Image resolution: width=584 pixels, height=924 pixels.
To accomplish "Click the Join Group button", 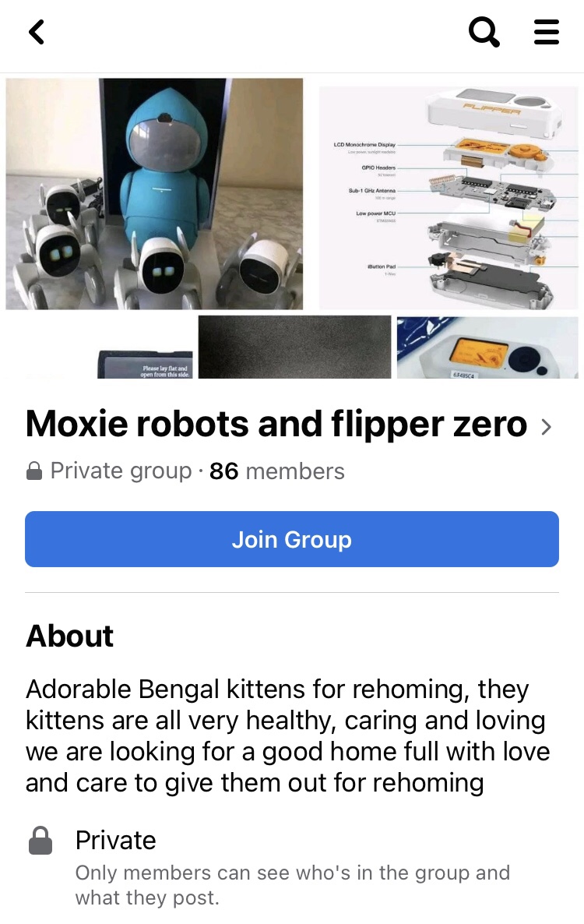I will coord(292,539).
